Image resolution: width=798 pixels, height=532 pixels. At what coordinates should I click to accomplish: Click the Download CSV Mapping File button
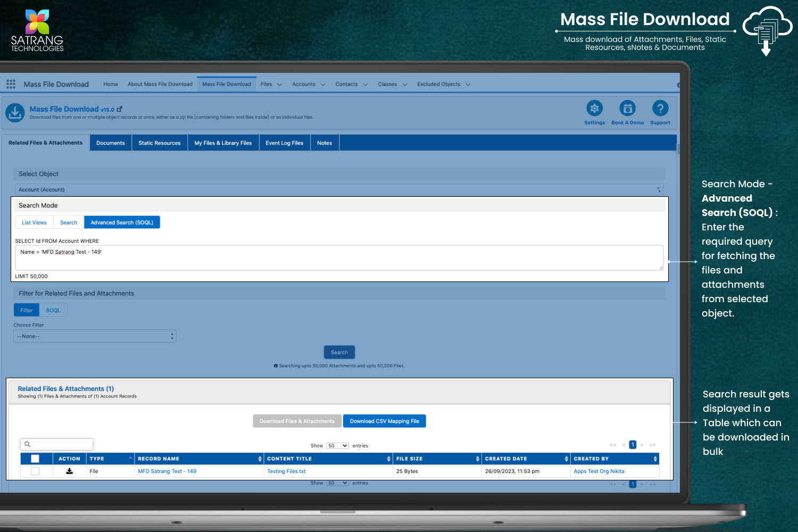click(x=384, y=421)
